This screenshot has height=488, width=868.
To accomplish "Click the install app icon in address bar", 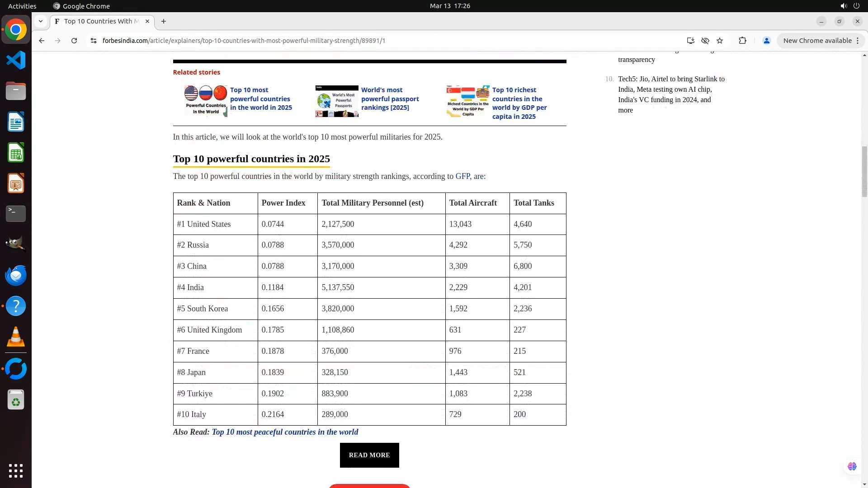I will [690, 41].
